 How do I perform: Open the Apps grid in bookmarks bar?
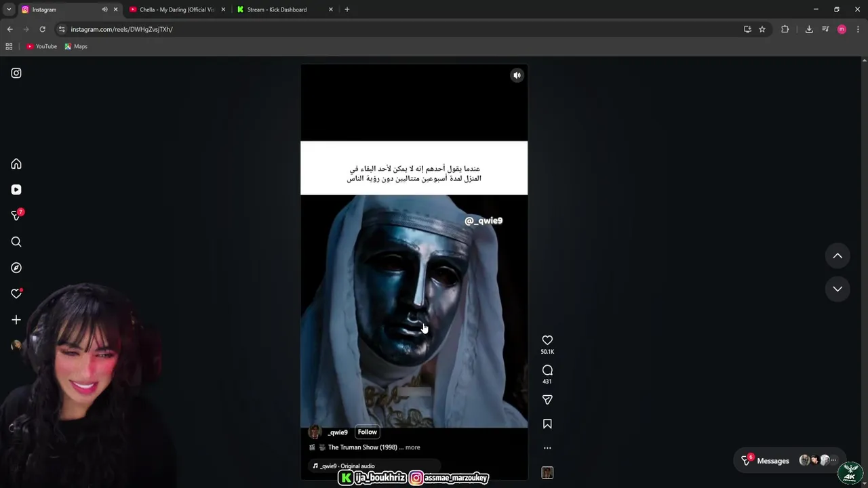pyautogui.click(x=9, y=46)
